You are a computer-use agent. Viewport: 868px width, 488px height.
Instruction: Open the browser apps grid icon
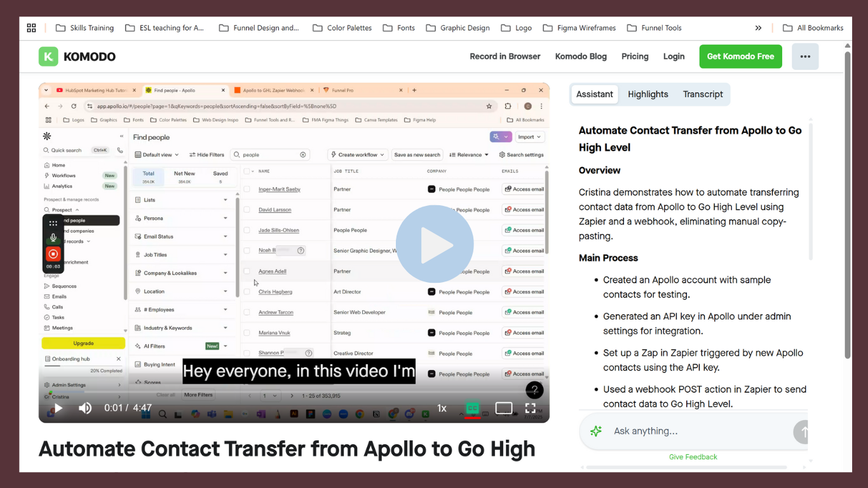point(31,28)
